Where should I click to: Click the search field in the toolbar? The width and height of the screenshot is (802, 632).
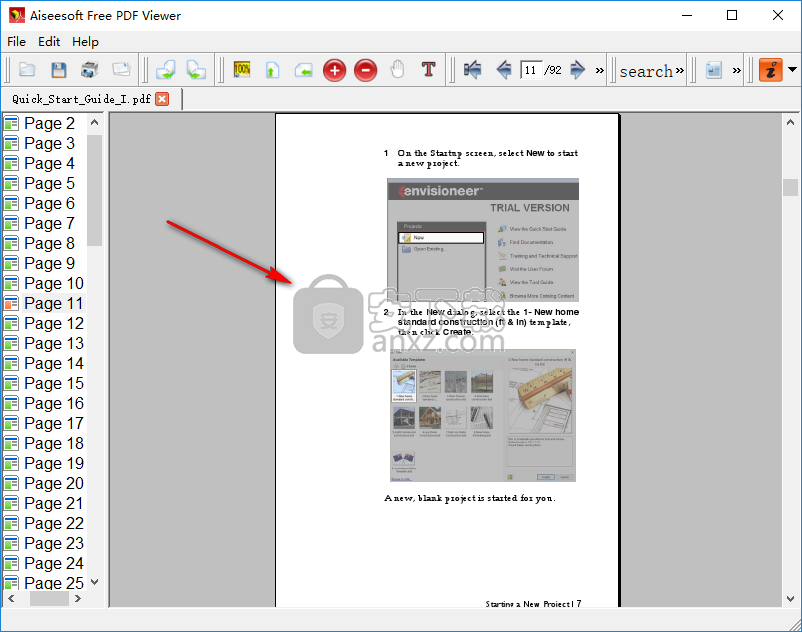coord(646,71)
